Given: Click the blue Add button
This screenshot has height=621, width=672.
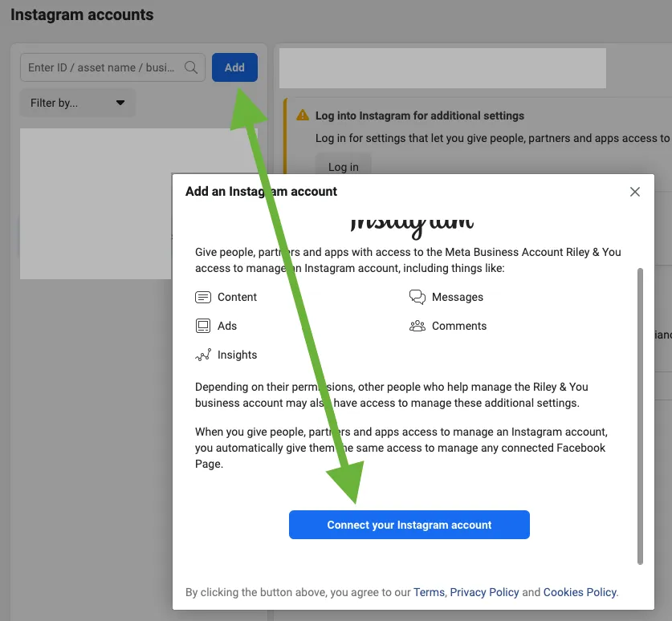Looking at the screenshot, I should 234,67.
